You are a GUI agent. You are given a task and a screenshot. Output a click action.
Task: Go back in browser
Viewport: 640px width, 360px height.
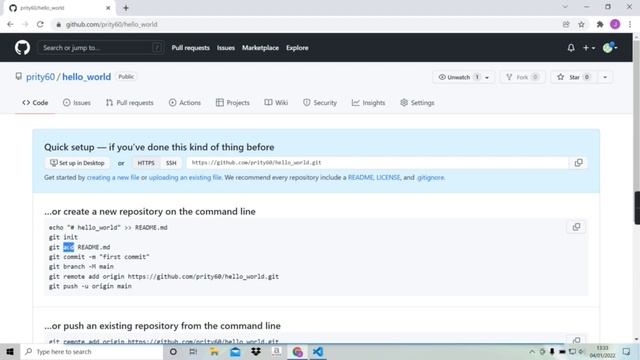(10, 24)
